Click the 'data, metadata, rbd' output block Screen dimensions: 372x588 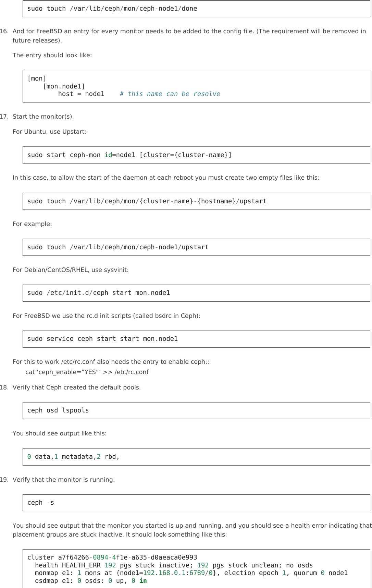point(73,457)
